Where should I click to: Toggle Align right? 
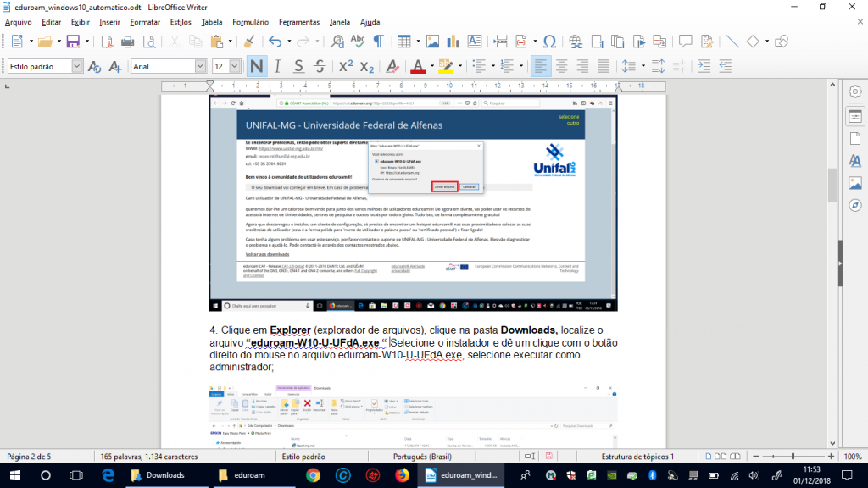tap(582, 66)
